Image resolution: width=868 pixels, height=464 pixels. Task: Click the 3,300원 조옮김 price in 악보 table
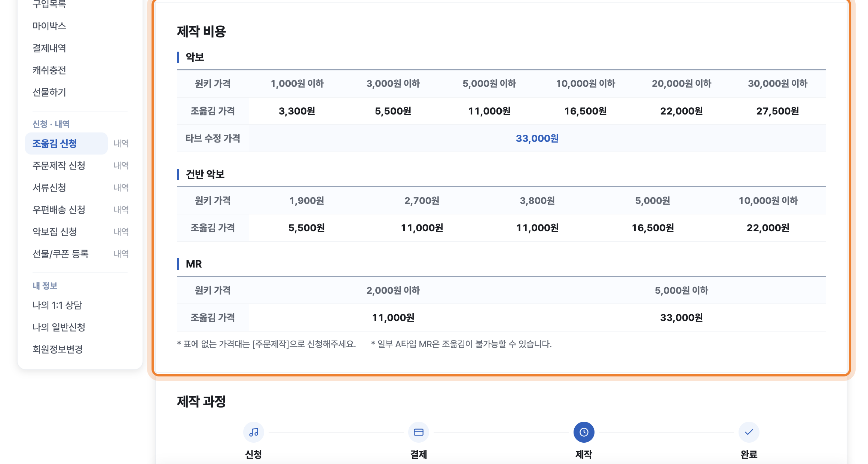tap(297, 111)
